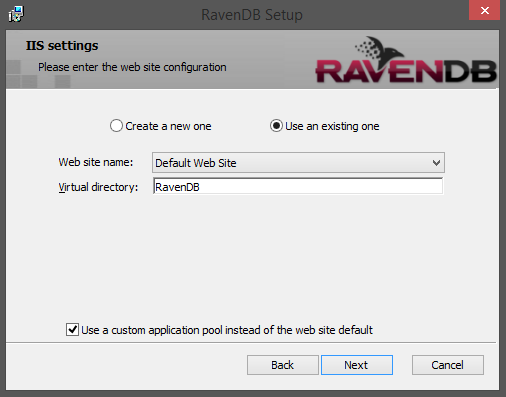The image size is (506, 397).
Task: Go back with the Back button
Action: click(283, 365)
